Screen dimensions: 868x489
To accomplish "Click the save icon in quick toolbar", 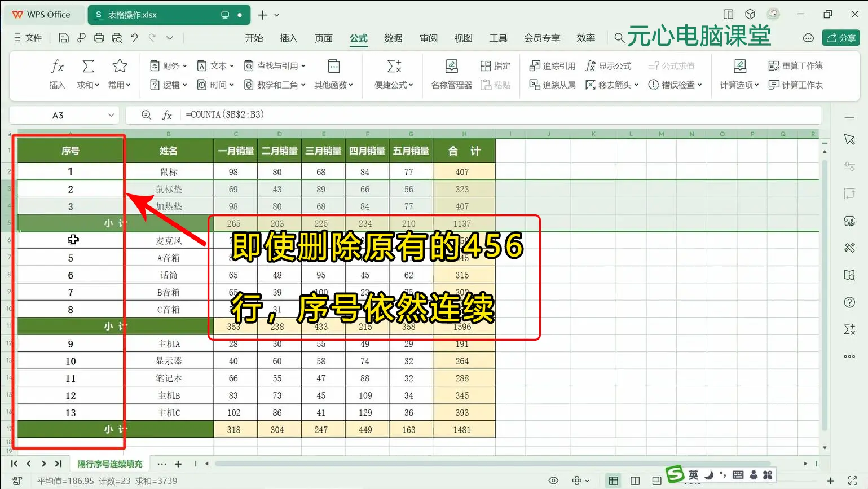I will point(64,38).
